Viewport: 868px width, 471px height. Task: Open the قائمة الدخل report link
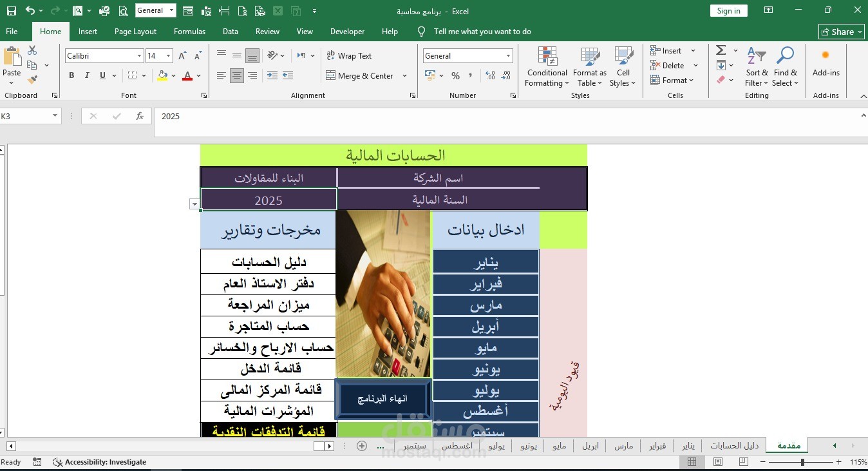pyautogui.click(x=269, y=369)
